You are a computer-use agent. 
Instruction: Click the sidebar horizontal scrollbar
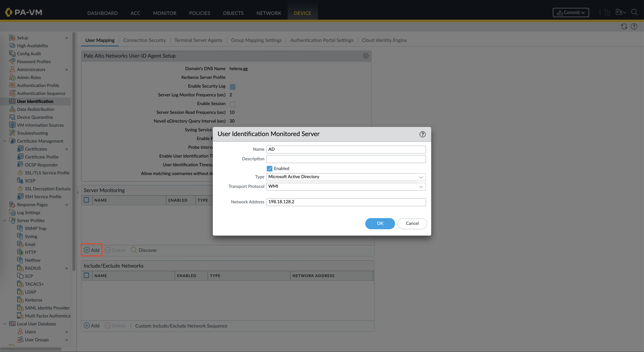(31, 349)
